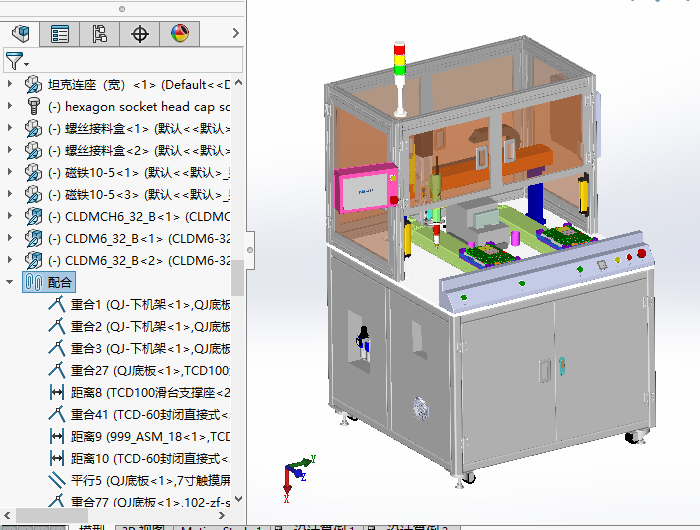This screenshot has width=700, height=530.
Task: Select mate 重合2 (QJ-下机架<1>,QJ底板
Action: 150,326
